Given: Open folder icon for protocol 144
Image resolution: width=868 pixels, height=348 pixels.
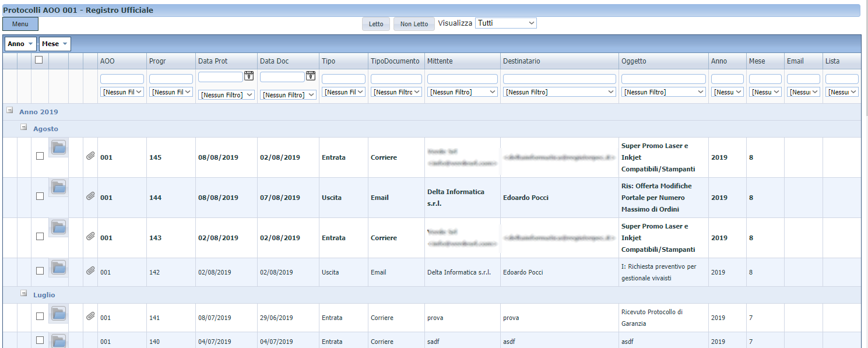Looking at the screenshot, I should click(58, 188).
